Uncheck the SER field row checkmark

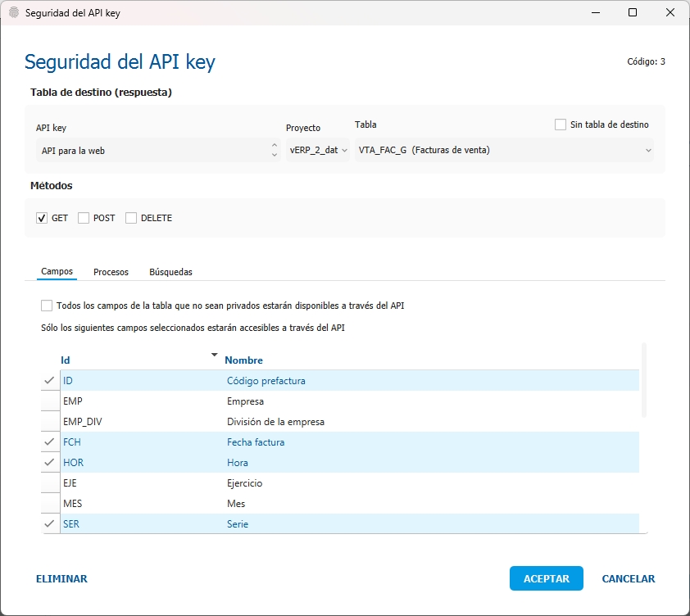pyautogui.click(x=50, y=524)
